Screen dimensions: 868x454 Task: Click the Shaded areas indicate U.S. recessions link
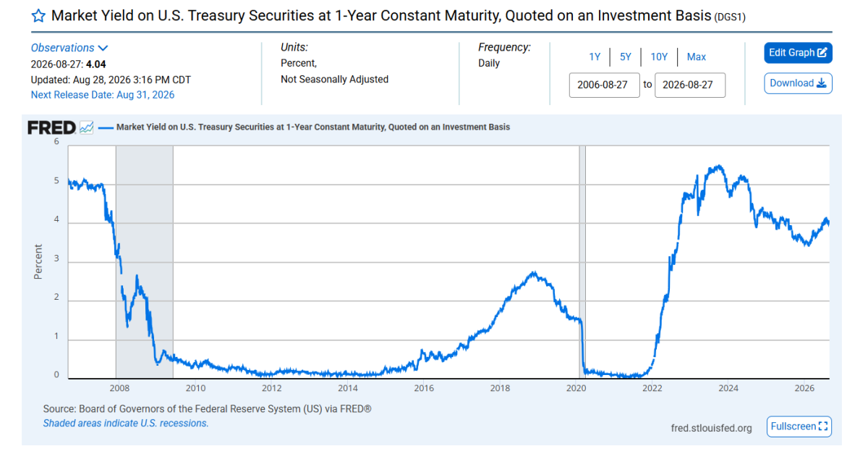click(126, 424)
